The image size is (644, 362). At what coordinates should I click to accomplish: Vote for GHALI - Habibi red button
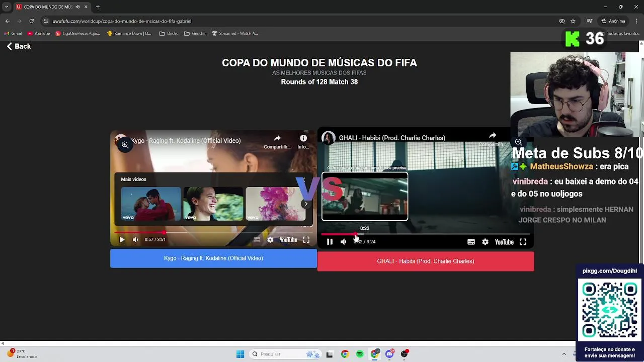[426, 261]
